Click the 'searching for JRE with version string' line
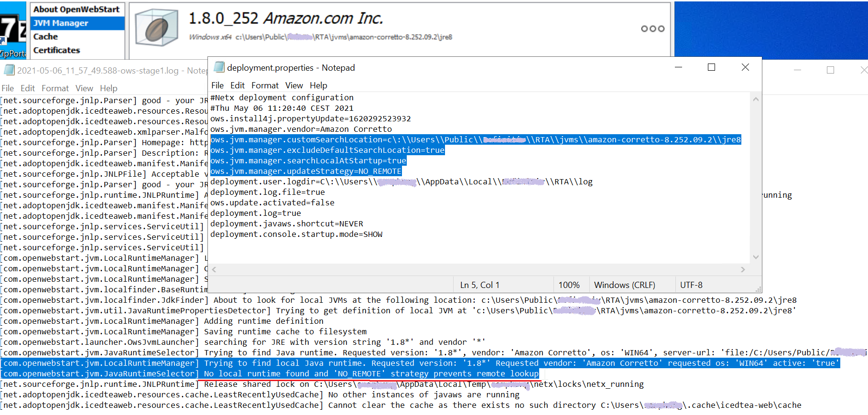Screen dimensions: 868x415 click(x=243, y=342)
